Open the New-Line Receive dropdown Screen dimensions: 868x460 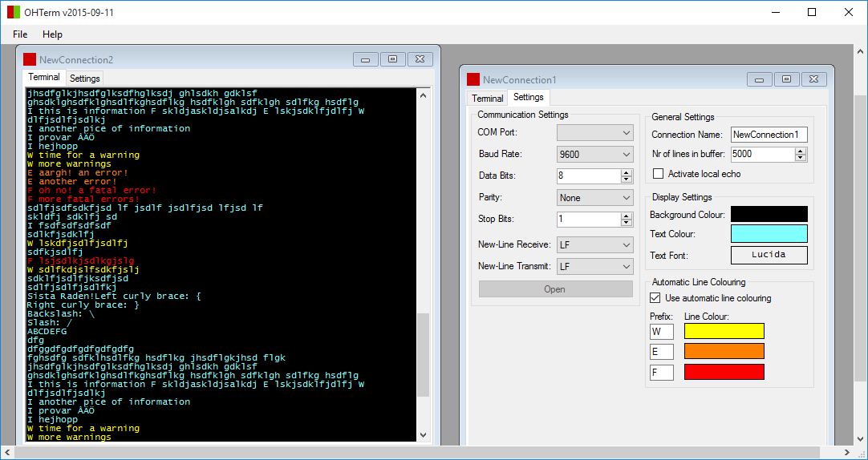(x=594, y=244)
